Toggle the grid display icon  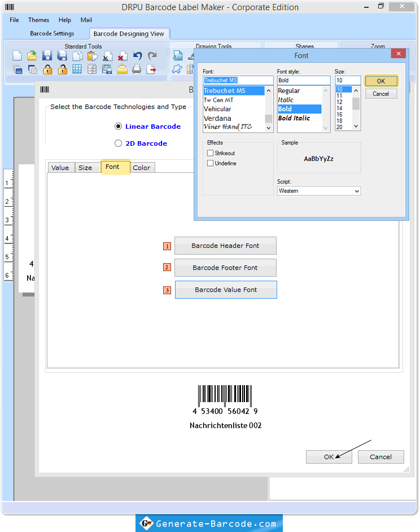pos(77,69)
